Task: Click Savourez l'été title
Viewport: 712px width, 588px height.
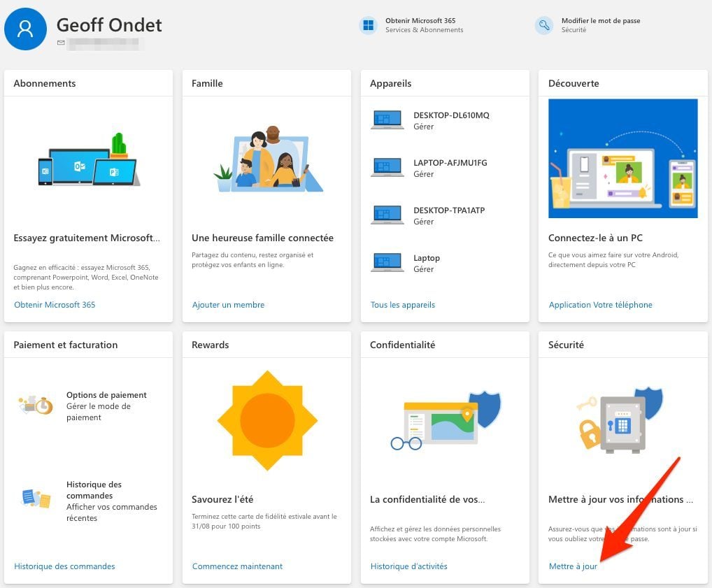Action: point(222,499)
